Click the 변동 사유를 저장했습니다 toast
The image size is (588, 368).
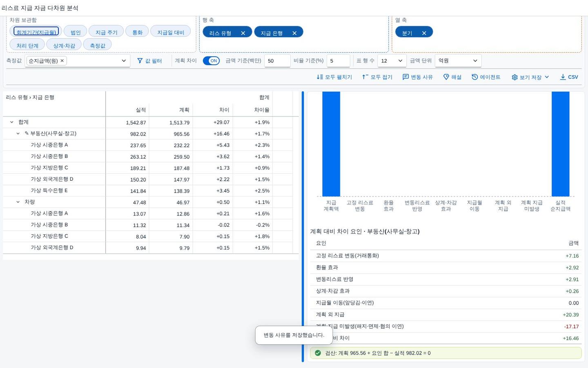(x=294, y=335)
